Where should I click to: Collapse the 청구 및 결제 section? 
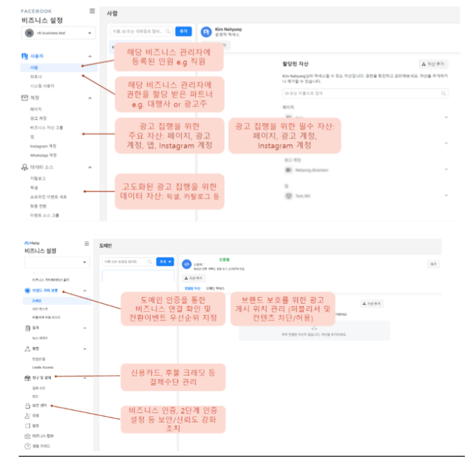[85, 378]
